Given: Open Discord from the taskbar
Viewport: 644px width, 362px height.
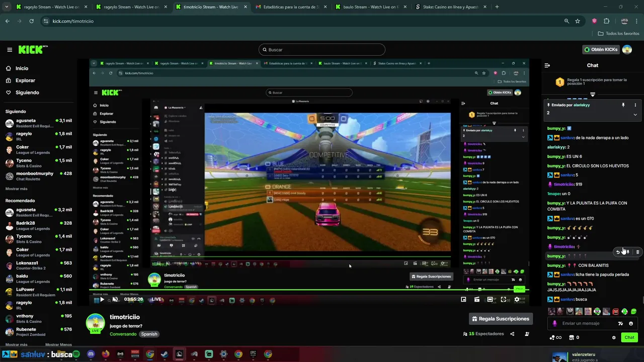Looking at the screenshot, I should tap(91, 354).
